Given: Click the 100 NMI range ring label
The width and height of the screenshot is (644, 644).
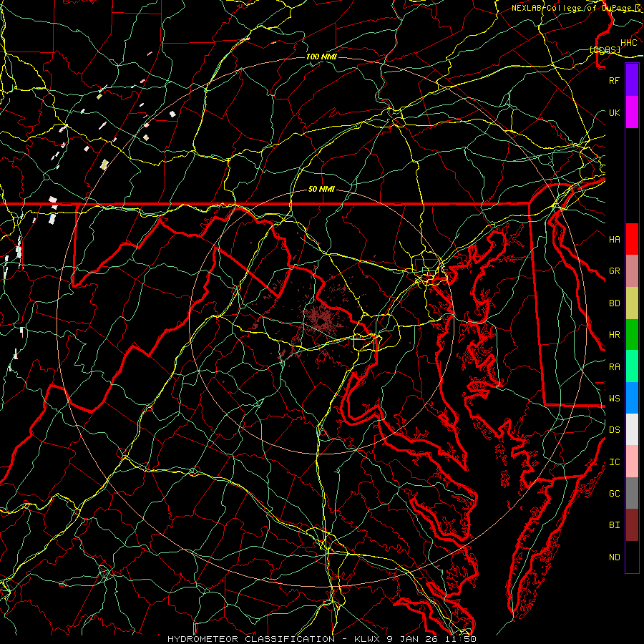Looking at the screenshot, I should point(321,57).
